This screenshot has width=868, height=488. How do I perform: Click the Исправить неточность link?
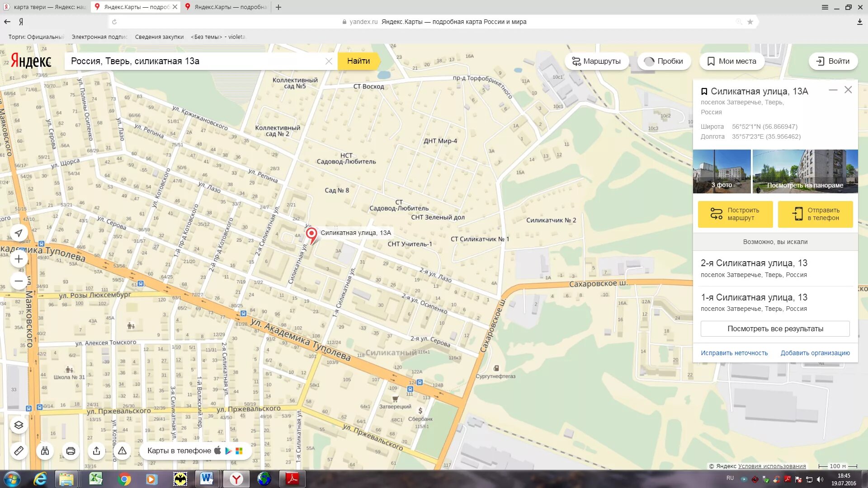[x=734, y=353]
